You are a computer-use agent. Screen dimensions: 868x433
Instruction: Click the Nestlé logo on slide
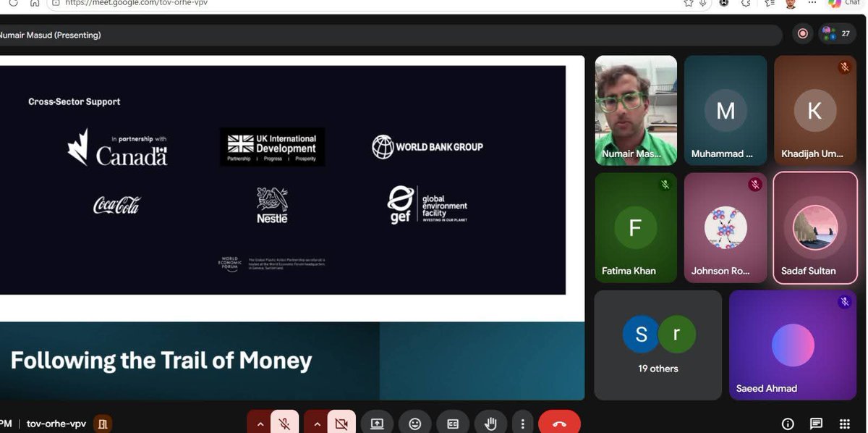[272, 205]
